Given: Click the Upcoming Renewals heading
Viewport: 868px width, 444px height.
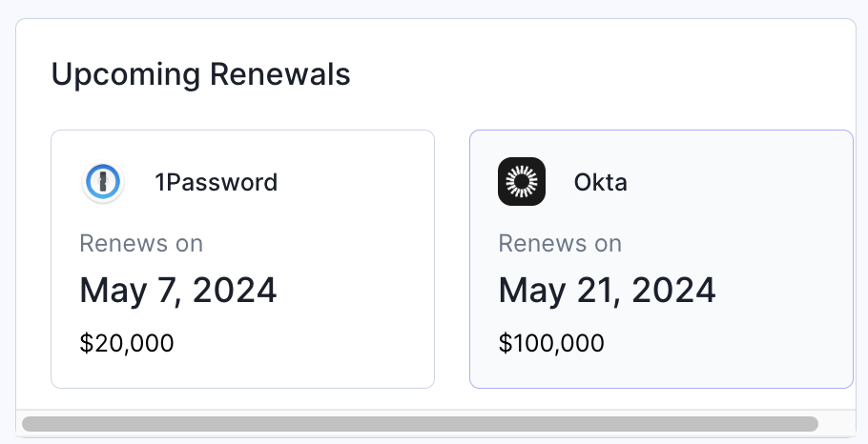Looking at the screenshot, I should 201,74.
